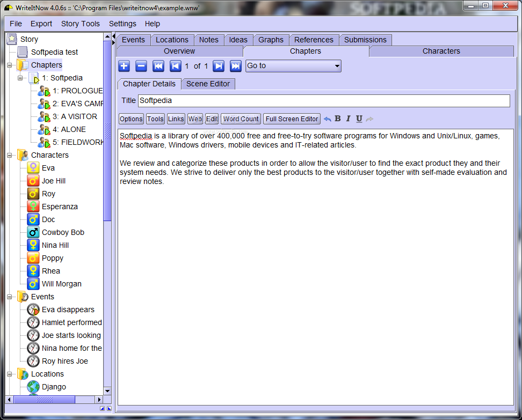Image resolution: width=522 pixels, height=420 pixels.
Task: Select the Poppy character icon
Action: [x=33, y=258]
